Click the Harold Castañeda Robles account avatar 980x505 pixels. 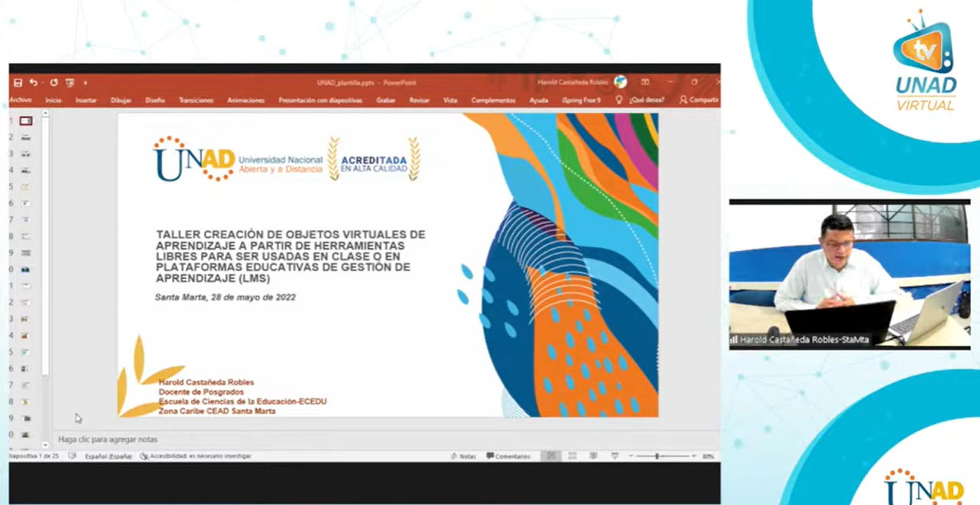pyautogui.click(x=620, y=82)
